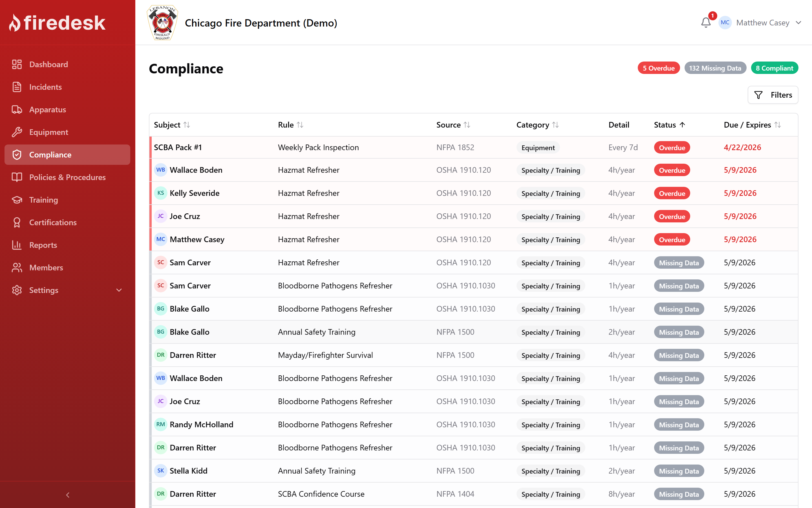Click Matthew Casey name in header
The height and width of the screenshot is (508, 812).
[763, 23]
